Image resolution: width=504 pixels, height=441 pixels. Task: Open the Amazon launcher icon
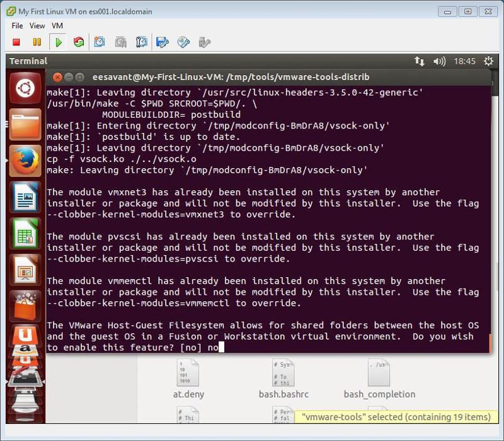[x=25, y=350]
